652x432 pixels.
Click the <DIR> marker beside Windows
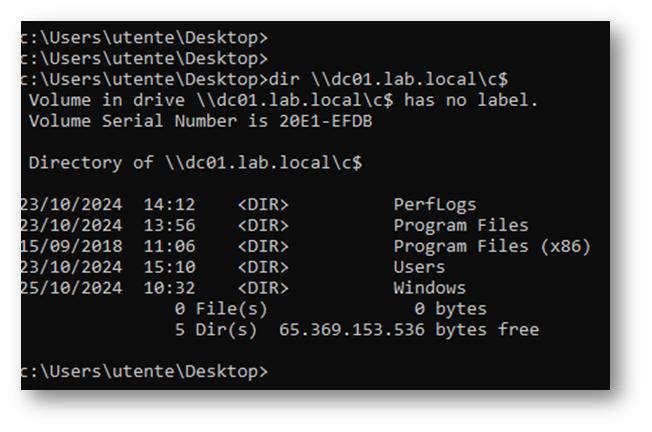click(262, 288)
